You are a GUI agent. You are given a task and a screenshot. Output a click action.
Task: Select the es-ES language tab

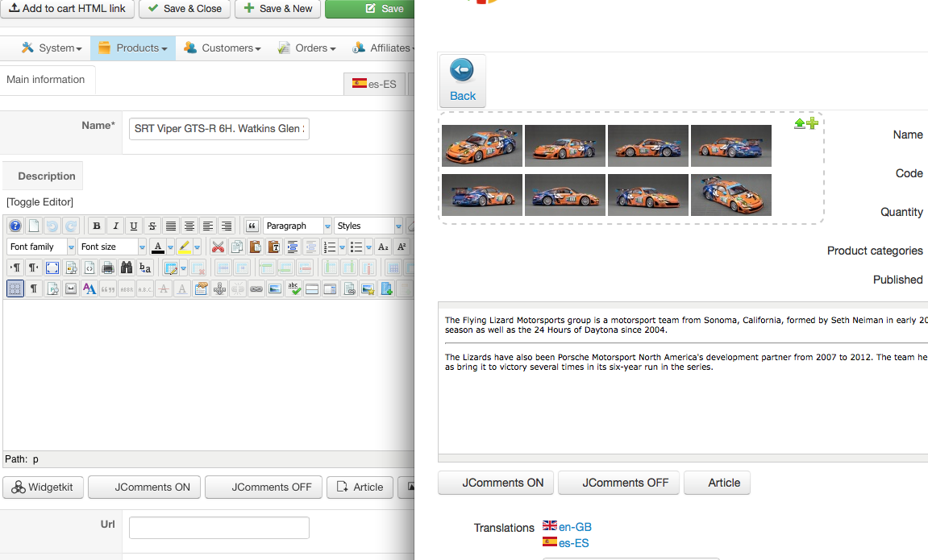click(x=374, y=84)
